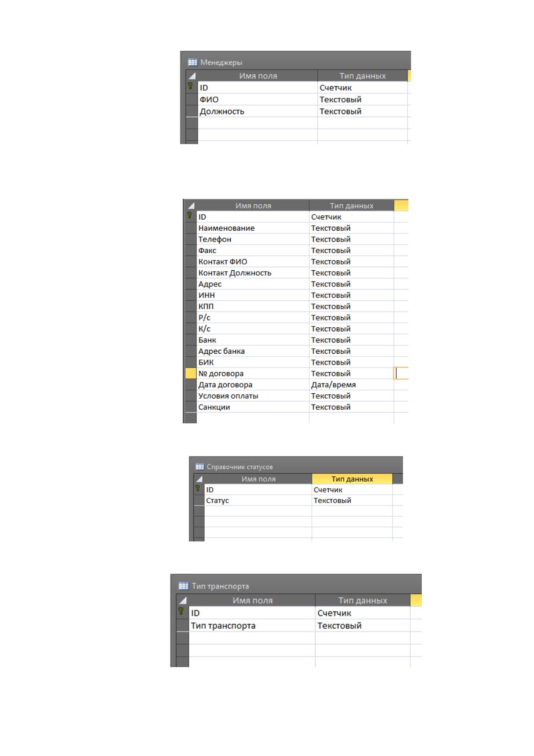Click select-all corner triangle in Менеджеры grid
Screen dimensions: 534x756
(192, 76)
